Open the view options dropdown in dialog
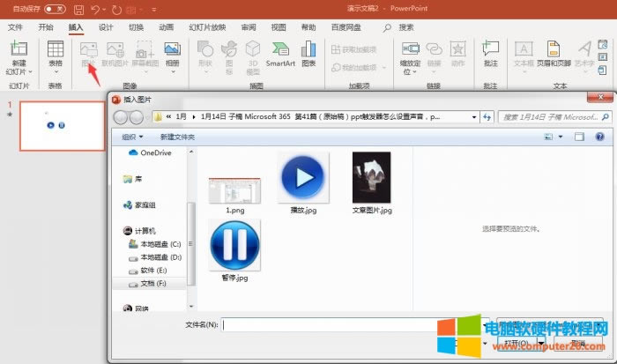This screenshot has height=364, width=617. [x=560, y=137]
